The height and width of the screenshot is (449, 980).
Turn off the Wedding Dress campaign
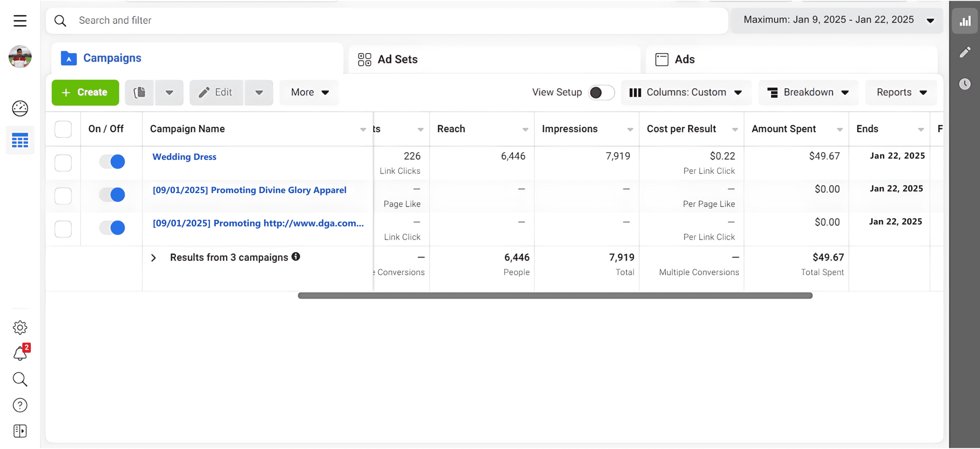(x=112, y=162)
